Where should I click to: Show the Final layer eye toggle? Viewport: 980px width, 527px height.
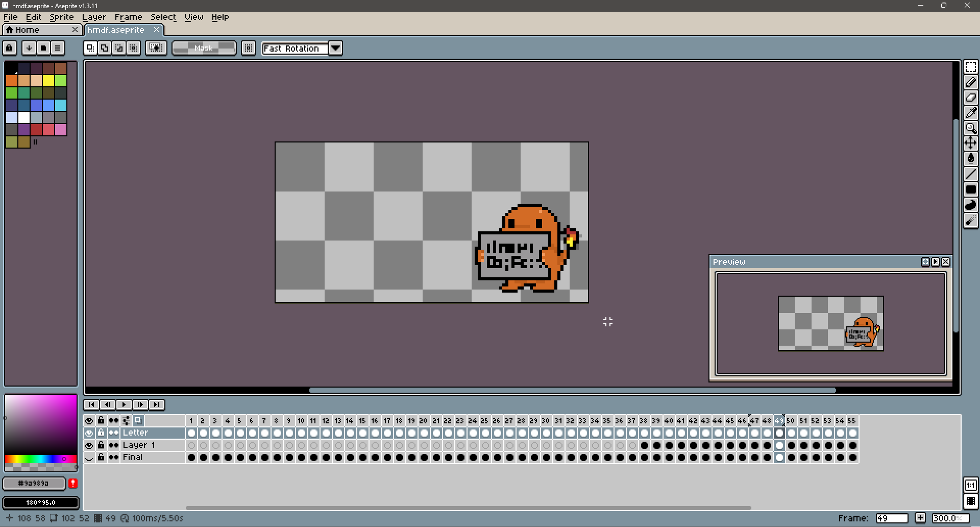click(89, 458)
